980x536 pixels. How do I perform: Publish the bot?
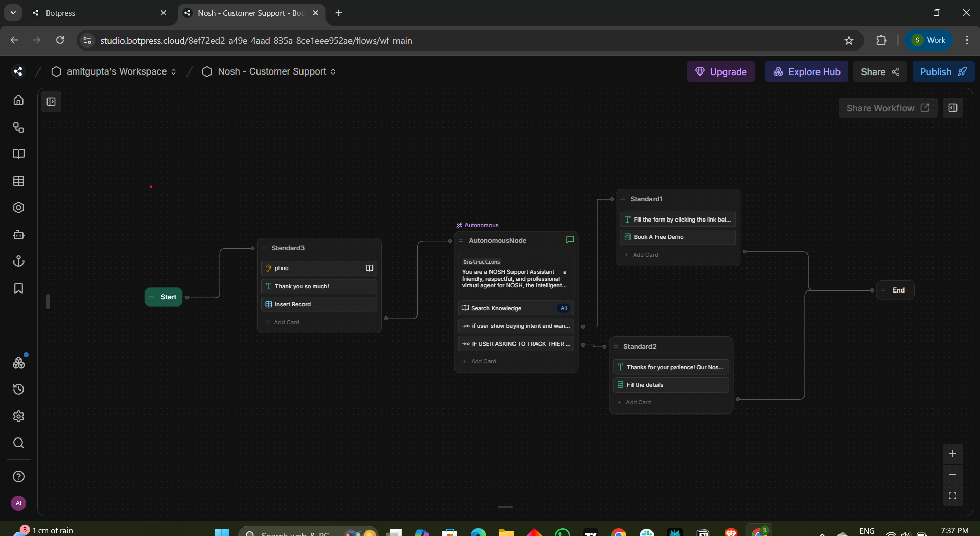pos(943,71)
